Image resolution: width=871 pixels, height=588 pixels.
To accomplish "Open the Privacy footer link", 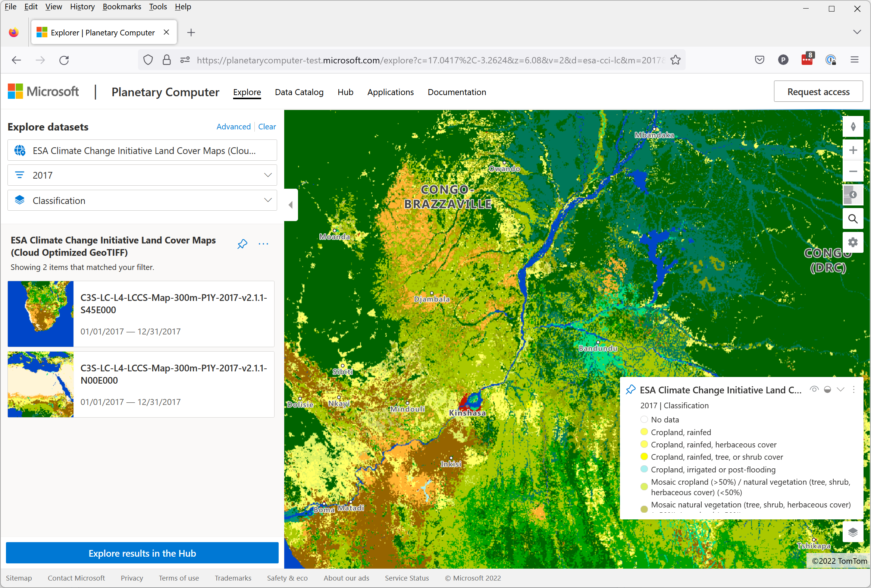I will [x=132, y=578].
